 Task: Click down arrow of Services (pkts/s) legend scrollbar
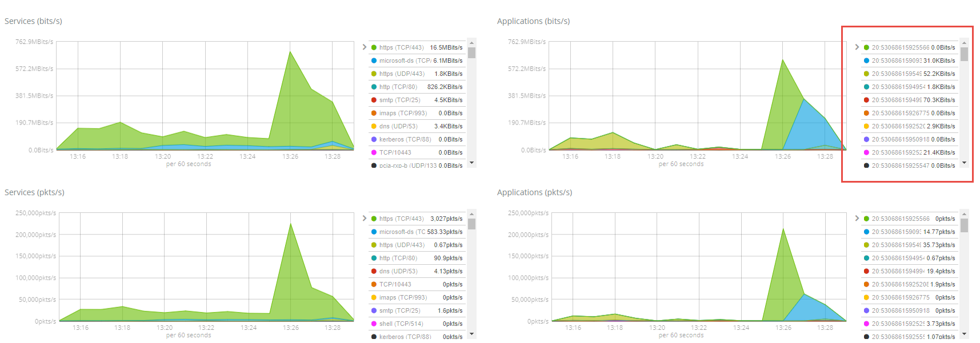[x=471, y=334]
